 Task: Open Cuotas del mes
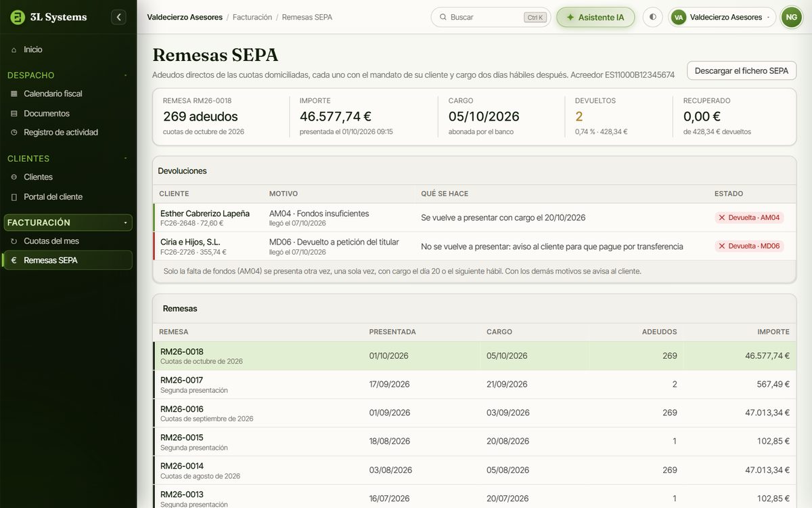[x=68, y=241]
